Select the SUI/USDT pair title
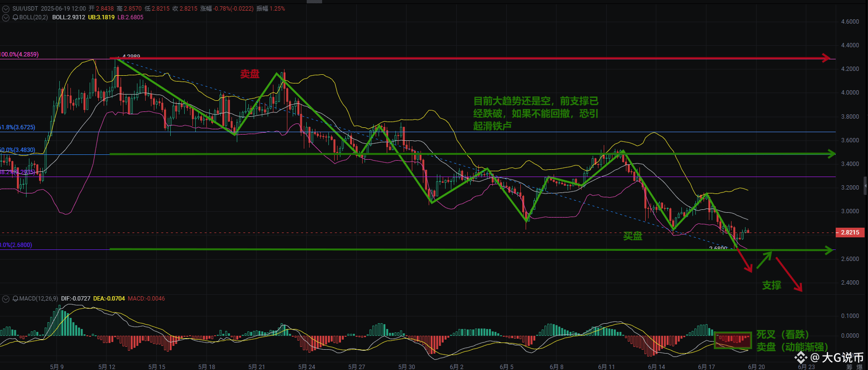 pyautogui.click(x=25, y=9)
